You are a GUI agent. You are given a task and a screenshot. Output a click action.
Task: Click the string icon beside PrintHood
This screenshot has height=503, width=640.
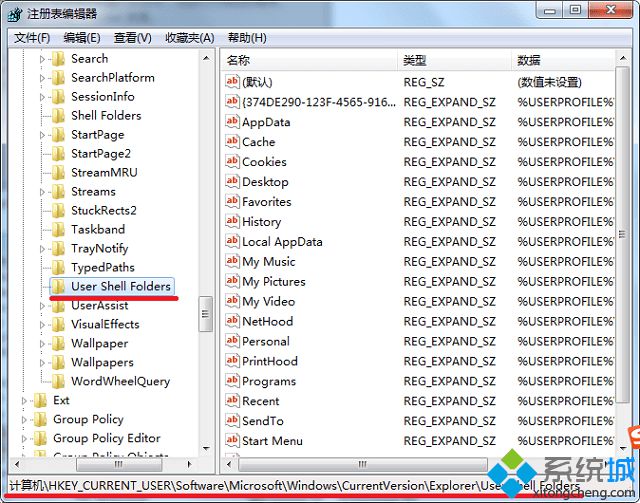click(x=232, y=361)
